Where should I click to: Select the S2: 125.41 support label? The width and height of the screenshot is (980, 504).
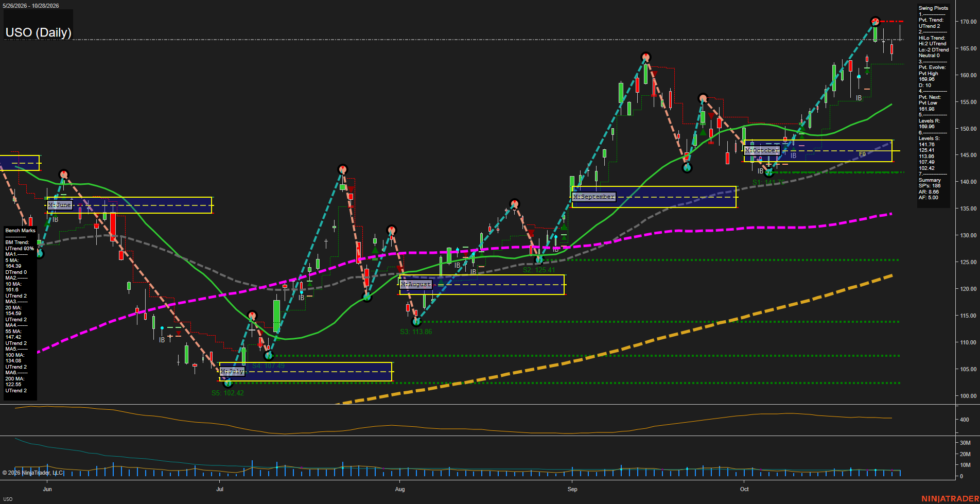(539, 270)
